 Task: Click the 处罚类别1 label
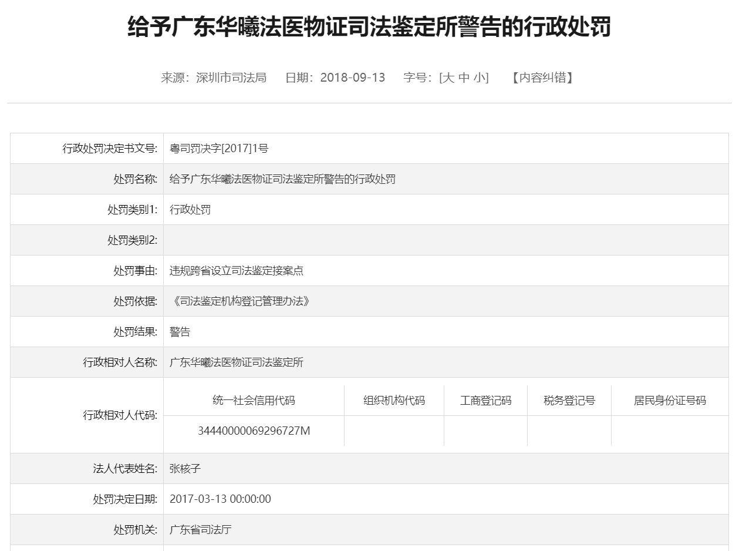tap(133, 210)
